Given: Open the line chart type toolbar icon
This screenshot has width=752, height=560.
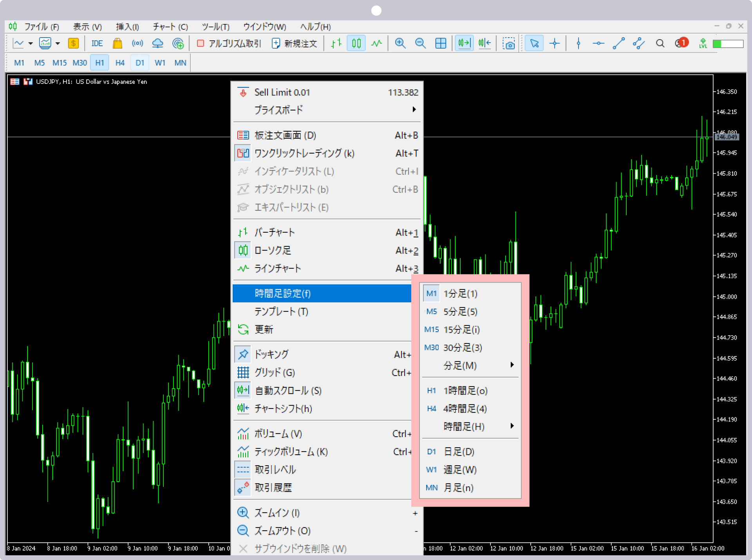Looking at the screenshot, I should 18,43.
